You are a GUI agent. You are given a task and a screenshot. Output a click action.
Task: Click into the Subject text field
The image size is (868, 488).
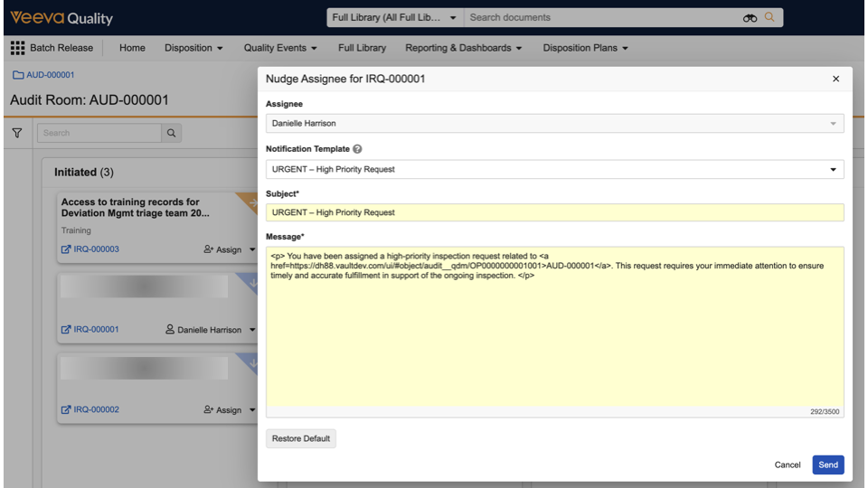[554, 212]
